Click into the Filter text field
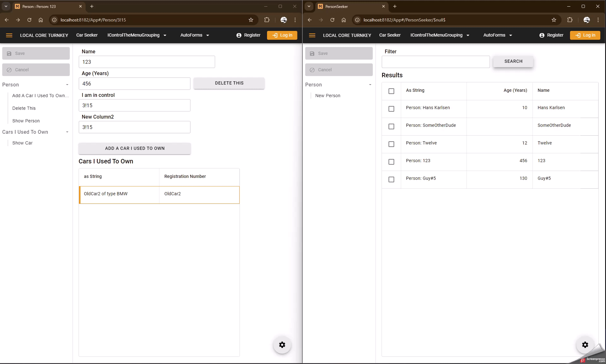 (x=436, y=62)
